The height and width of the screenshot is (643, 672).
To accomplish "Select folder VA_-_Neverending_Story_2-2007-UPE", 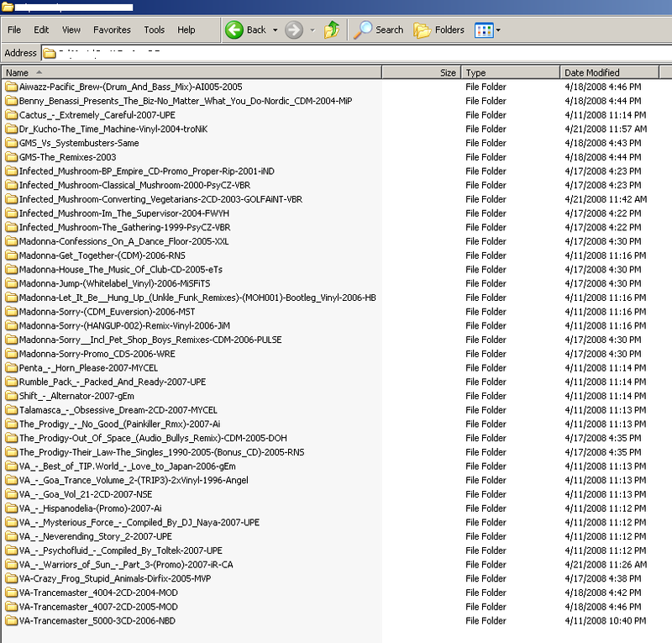I will 96,536.
